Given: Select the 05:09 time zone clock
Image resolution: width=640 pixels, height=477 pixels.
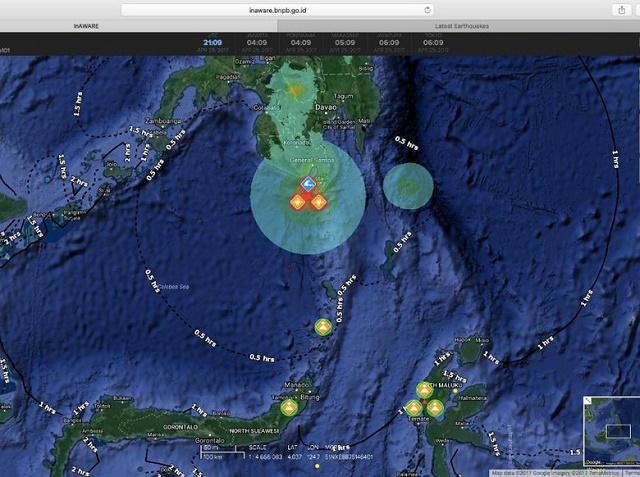Looking at the screenshot, I should 345,42.
